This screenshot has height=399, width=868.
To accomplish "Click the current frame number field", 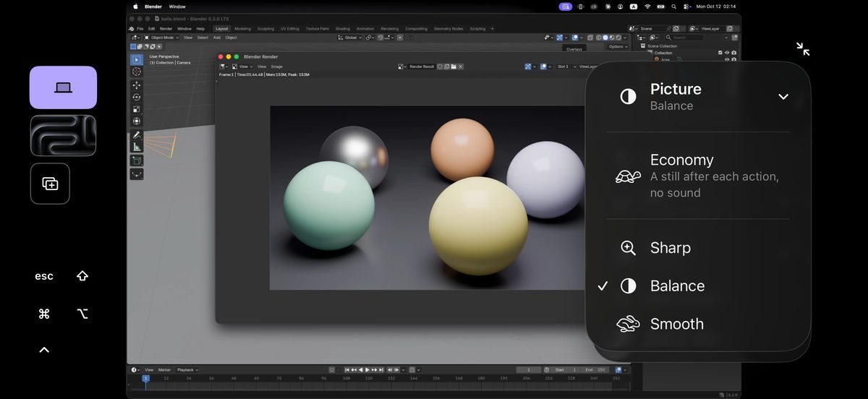I will click(529, 369).
